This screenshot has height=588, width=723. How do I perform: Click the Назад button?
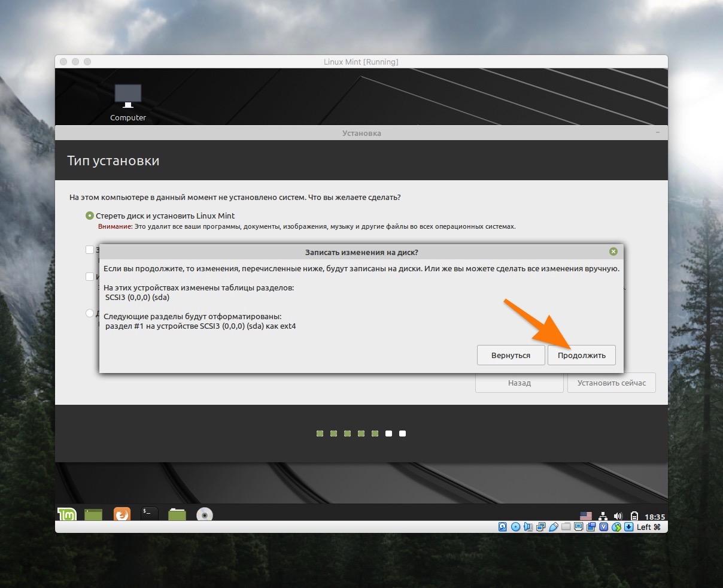pos(519,383)
